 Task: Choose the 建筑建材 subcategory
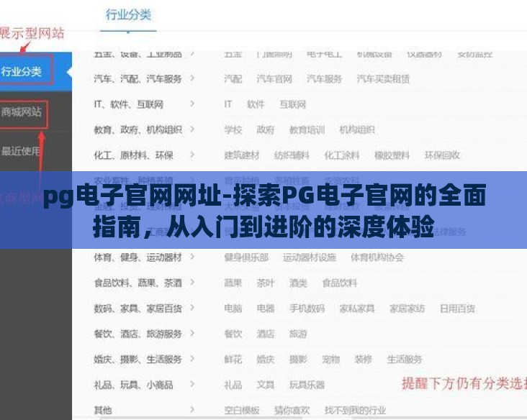tap(242, 155)
